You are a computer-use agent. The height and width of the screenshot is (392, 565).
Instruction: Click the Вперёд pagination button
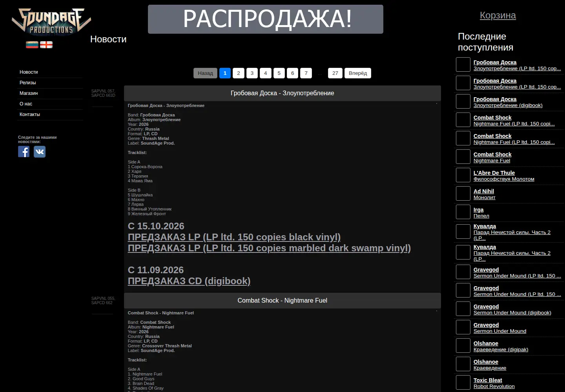358,73
